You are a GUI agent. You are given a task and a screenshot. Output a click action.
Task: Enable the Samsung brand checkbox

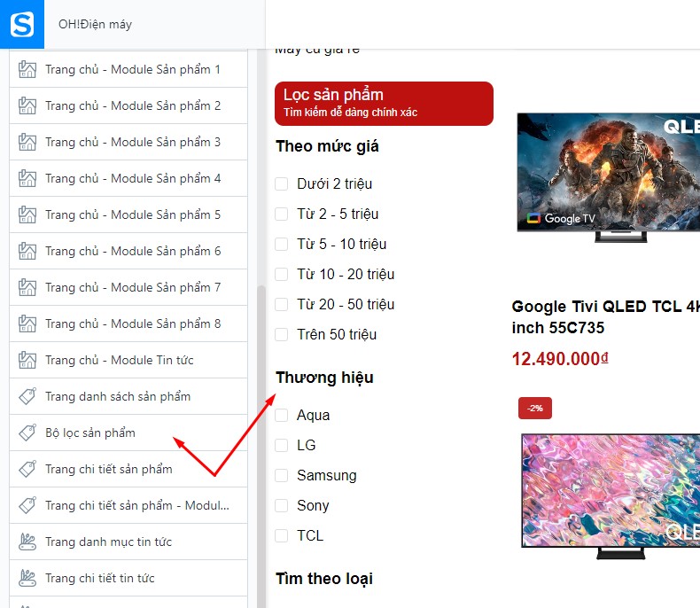click(281, 475)
